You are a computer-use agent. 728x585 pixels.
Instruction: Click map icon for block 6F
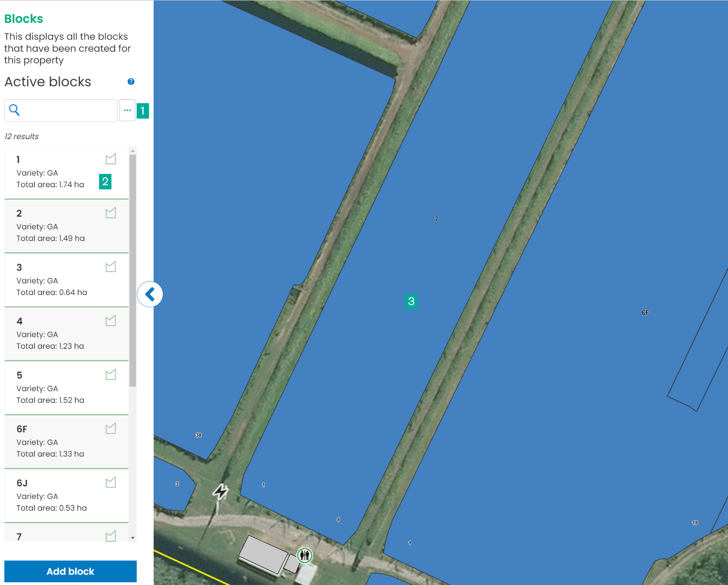click(111, 429)
